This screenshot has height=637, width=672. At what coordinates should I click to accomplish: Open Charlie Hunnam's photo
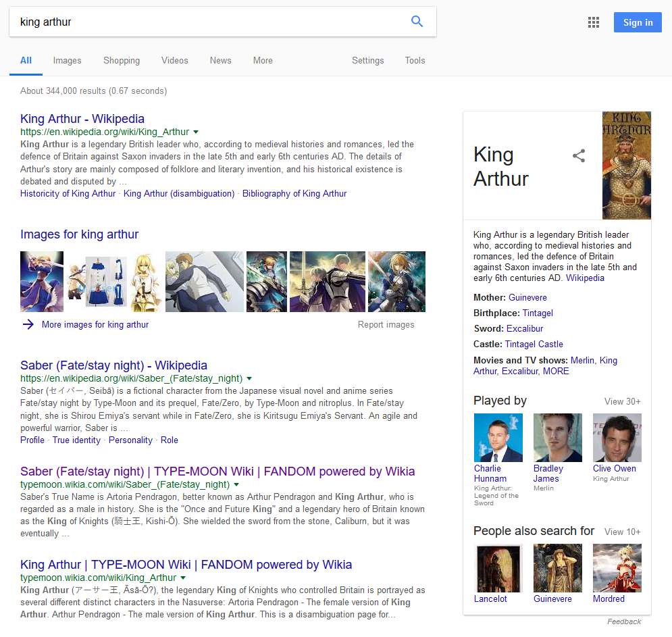(498, 438)
